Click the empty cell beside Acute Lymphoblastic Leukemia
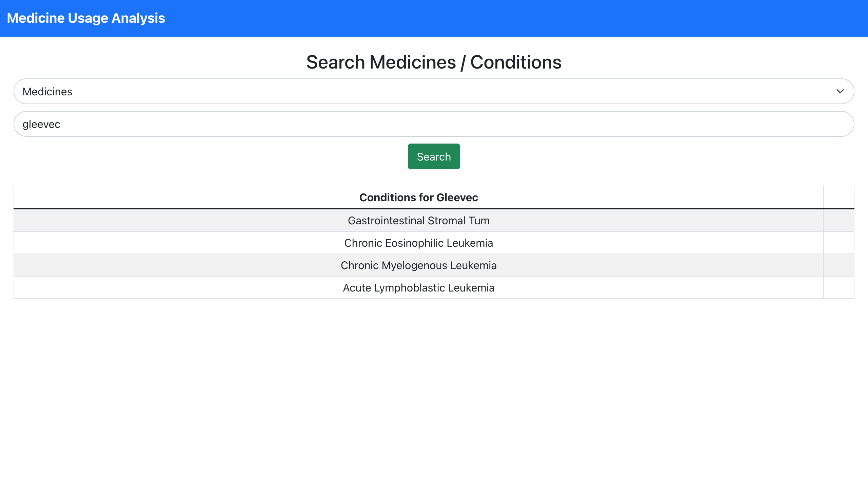This screenshot has height=488, width=868. [x=839, y=288]
